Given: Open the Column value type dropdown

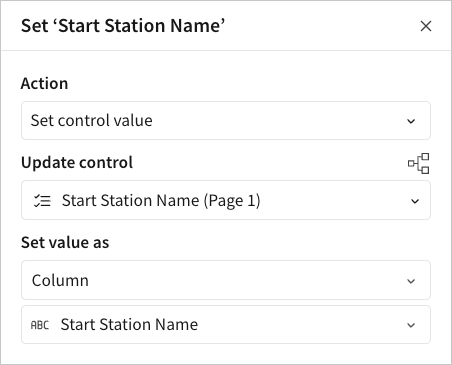Looking at the screenshot, I should (x=226, y=280).
